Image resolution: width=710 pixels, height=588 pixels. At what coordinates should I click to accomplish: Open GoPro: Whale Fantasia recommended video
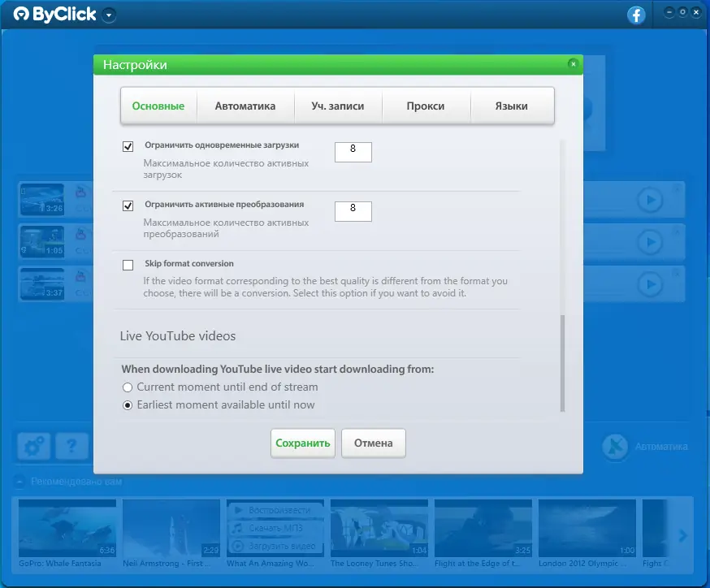[x=67, y=528]
